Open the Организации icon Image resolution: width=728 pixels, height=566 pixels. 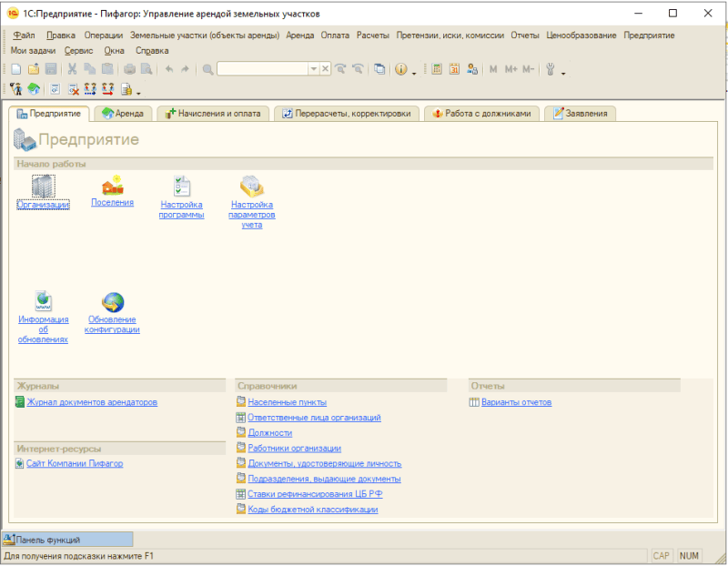pos(43,186)
